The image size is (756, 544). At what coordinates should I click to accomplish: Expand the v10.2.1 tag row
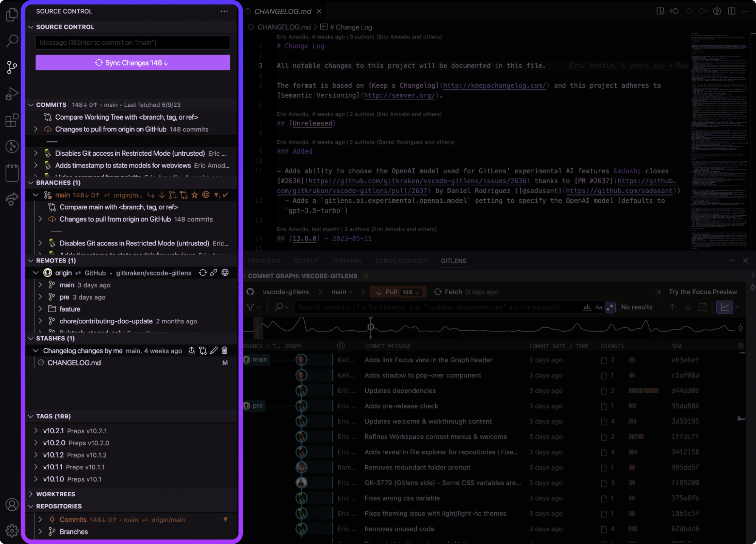[36, 431]
